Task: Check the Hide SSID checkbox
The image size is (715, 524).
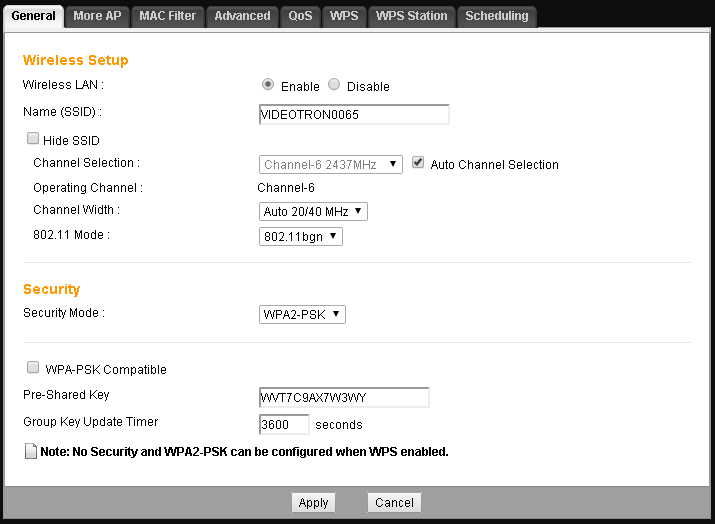Action: coord(33,139)
